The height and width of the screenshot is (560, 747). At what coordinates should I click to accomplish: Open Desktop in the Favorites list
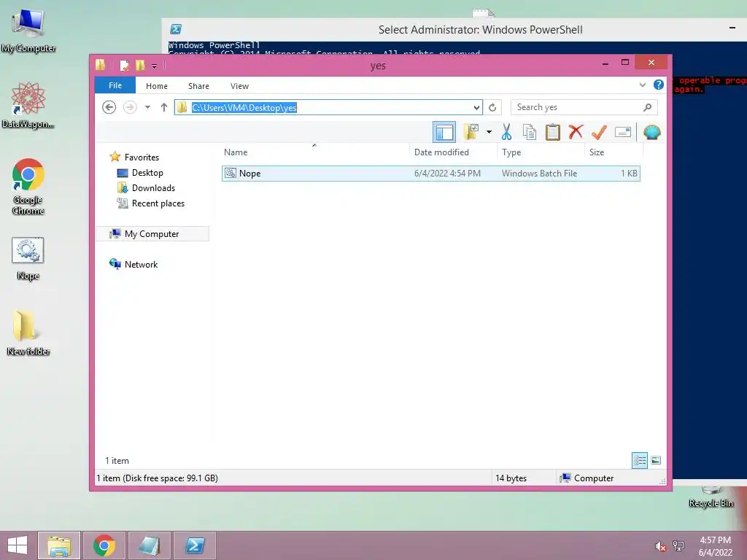pyautogui.click(x=147, y=172)
